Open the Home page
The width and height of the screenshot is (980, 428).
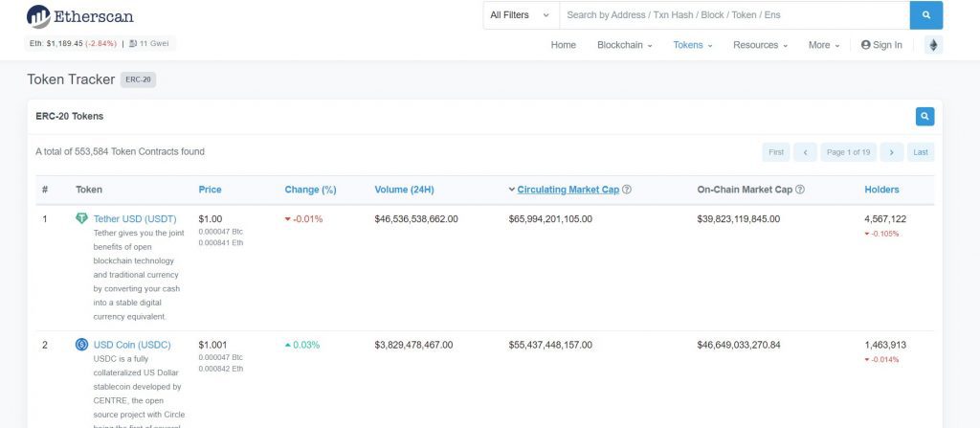(563, 45)
